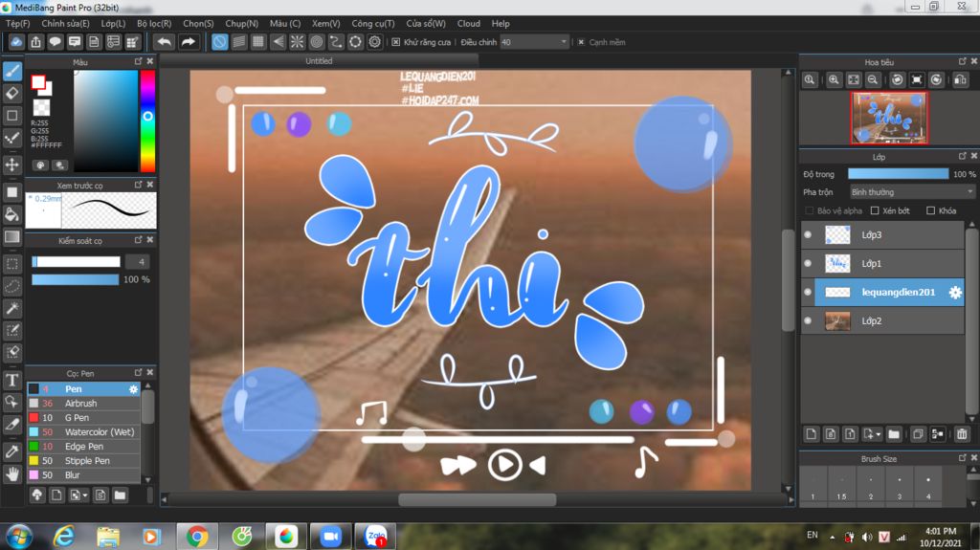Adjust brush opacity 100 % slider
Screen dimensions: 980x550
pyautogui.click(x=75, y=279)
